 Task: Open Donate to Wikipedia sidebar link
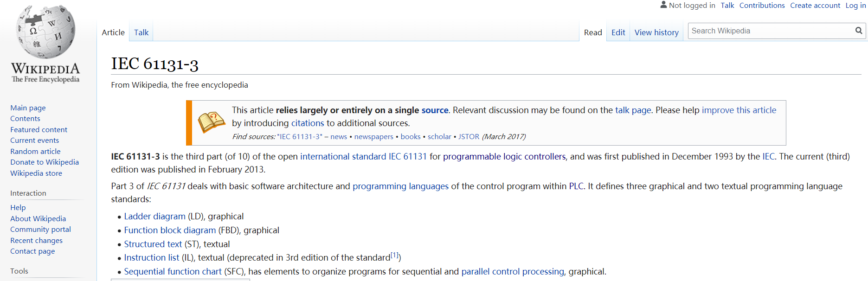pyautogui.click(x=45, y=162)
